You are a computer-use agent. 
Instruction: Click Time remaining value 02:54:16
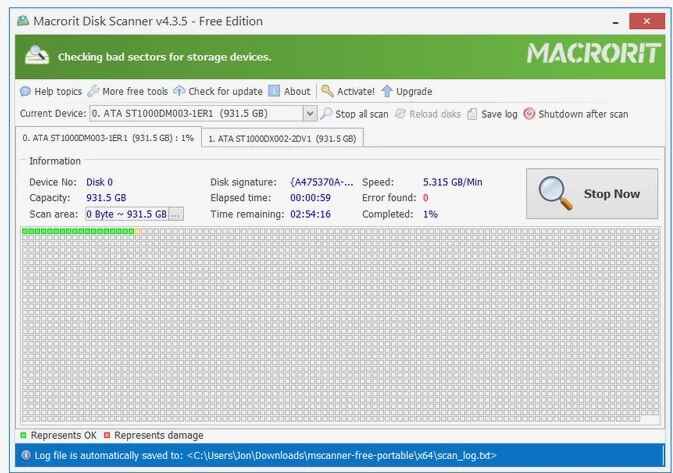[x=310, y=214]
